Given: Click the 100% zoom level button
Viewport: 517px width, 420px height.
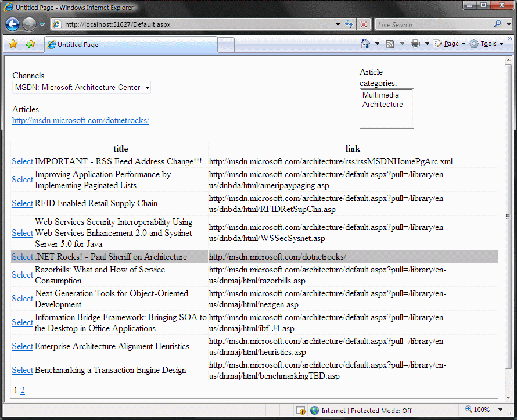Looking at the screenshot, I should click(x=477, y=410).
